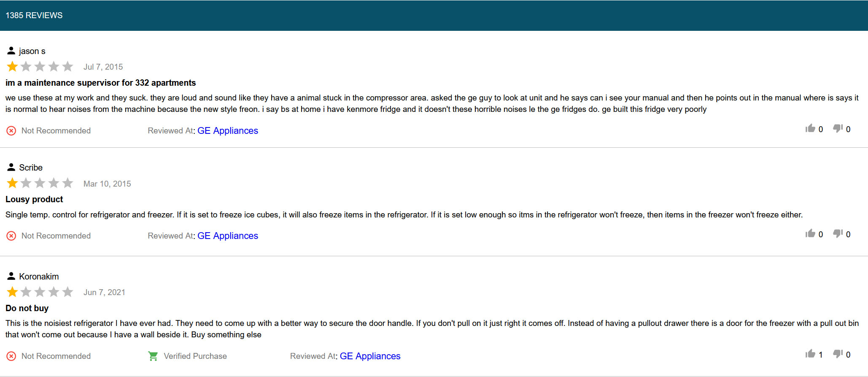Viewport: 868px width, 377px height.
Task: Click Not Recommended label on Koronakim review
Action: click(56, 356)
